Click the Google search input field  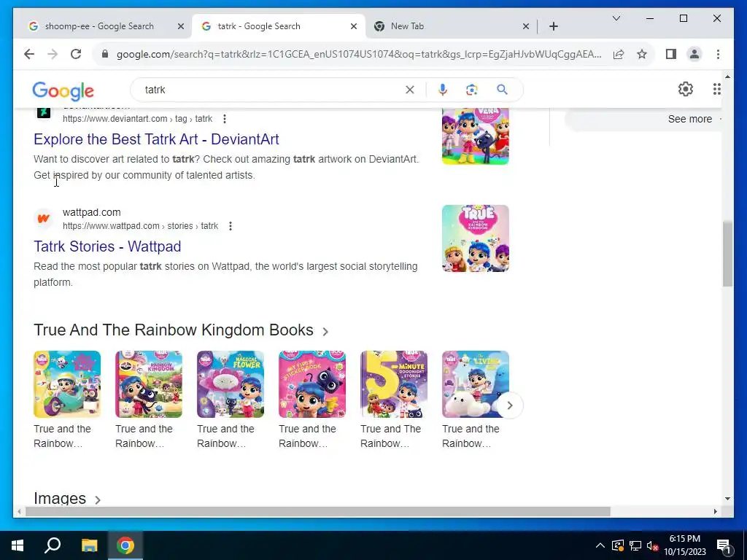coord(271,90)
